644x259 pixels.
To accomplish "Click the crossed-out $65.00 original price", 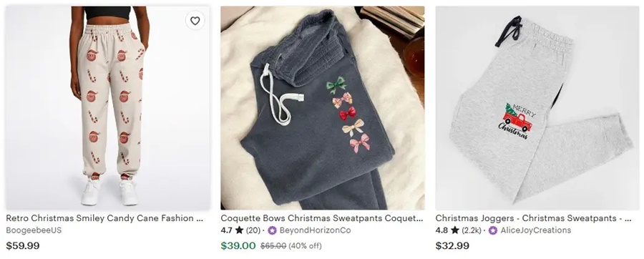I will tap(273, 246).
